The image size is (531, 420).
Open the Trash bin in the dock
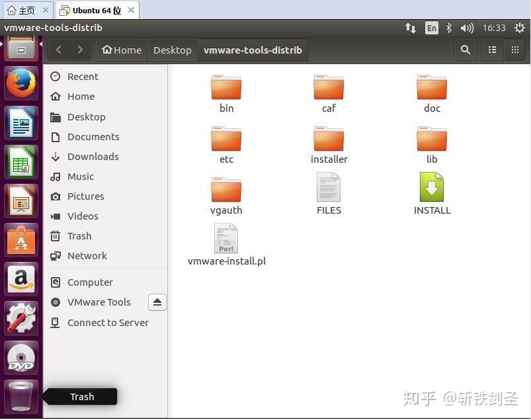coord(21,397)
